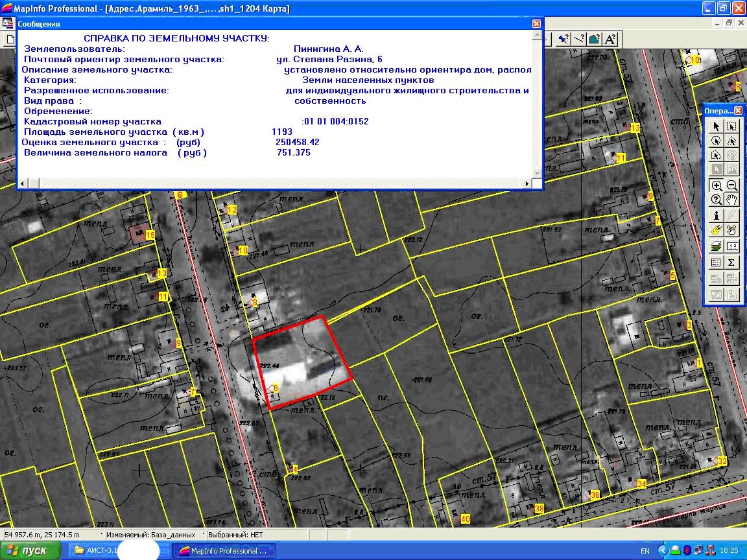Pick the Polygon Select tool
The image size is (747, 560).
(731, 141)
